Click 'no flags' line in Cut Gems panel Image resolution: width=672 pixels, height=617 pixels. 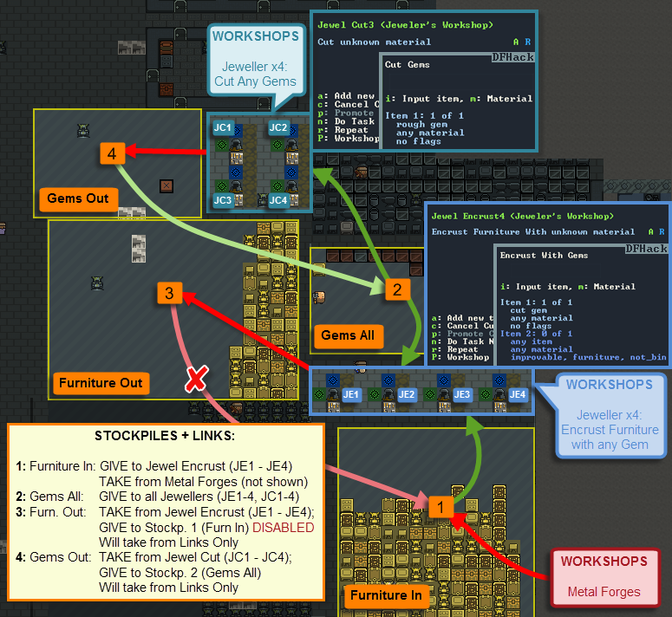click(x=418, y=141)
